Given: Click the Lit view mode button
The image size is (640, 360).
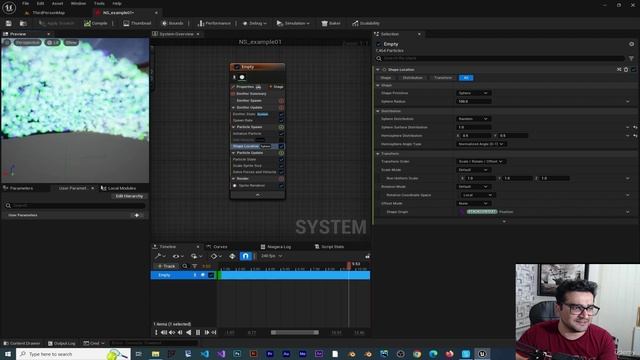Looking at the screenshot, I should (x=53, y=42).
